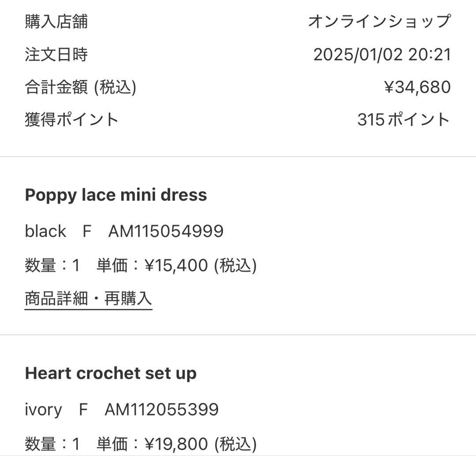Image resolution: width=476 pixels, height=456 pixels.
Task: Select the order date 2025/01/02 20:21
Action: (x=382, y=55)
